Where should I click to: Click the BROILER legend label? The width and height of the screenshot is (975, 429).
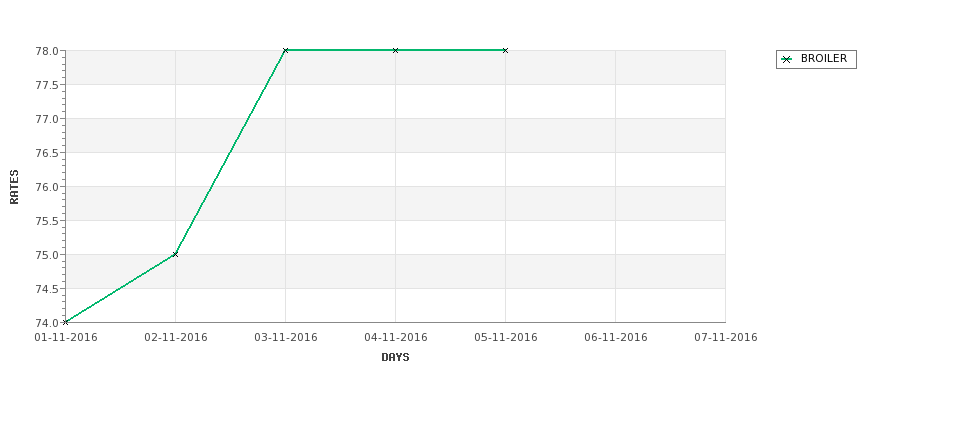coord(823,58)
